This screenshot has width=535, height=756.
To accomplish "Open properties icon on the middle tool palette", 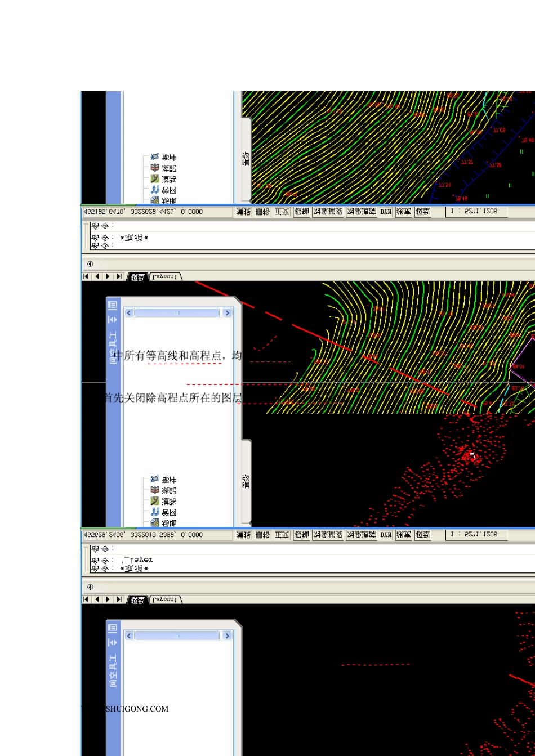I will (113, 305).
